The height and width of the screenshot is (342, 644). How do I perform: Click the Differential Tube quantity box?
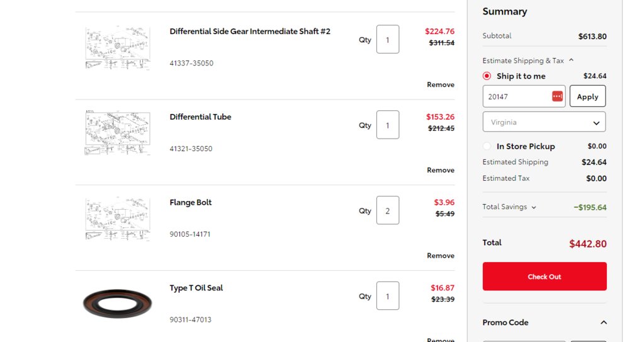(x=388, y=125)
